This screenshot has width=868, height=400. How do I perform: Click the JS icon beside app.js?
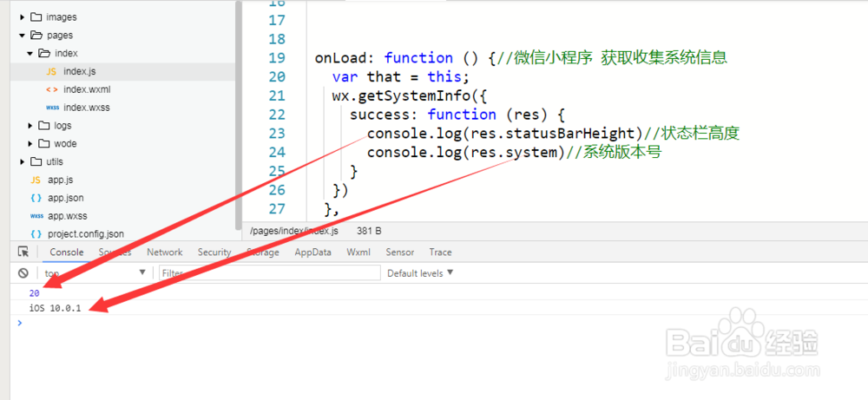tap(36, 180)
